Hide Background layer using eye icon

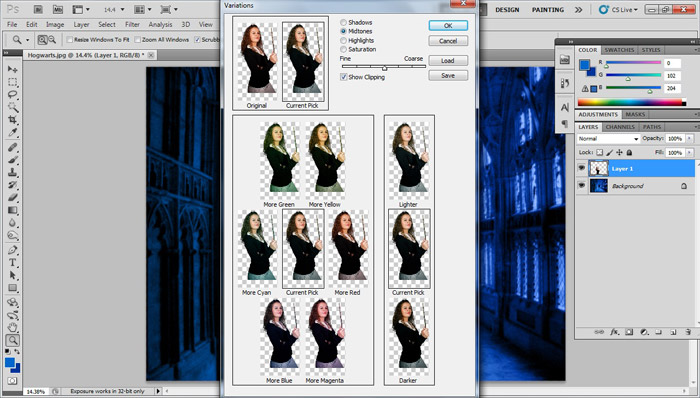(581, 186)
